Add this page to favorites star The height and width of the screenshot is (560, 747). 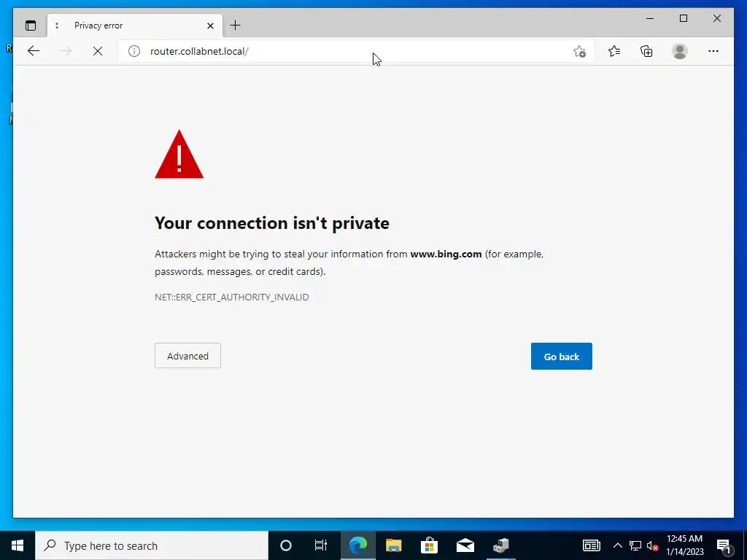point(579,51)
